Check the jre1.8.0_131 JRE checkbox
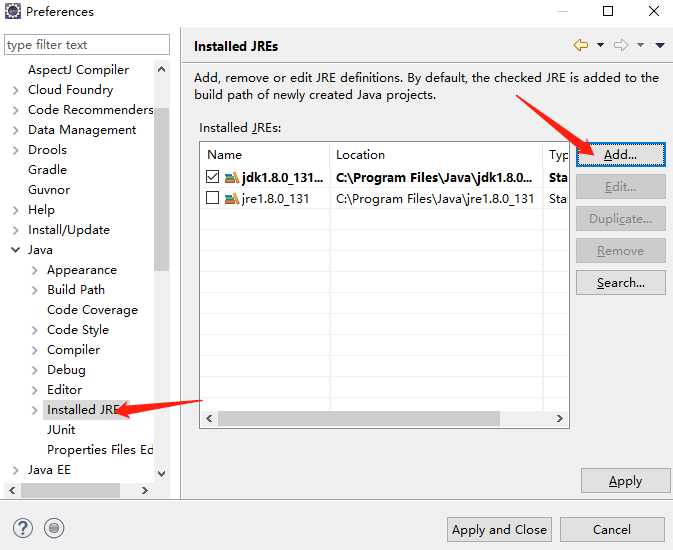Viewport: 673px width, 550px height. [212, 198]
